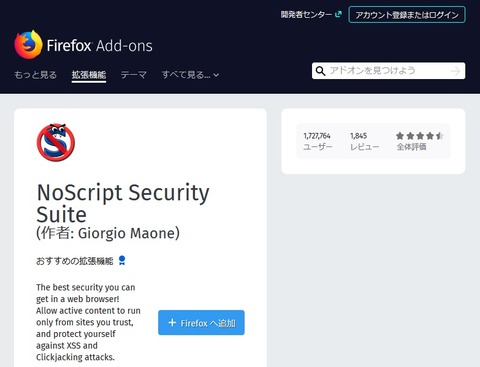Viewport: 480px width, 367px height.
Task: Click external link icon beside 開発者センター
Action: 338,14
